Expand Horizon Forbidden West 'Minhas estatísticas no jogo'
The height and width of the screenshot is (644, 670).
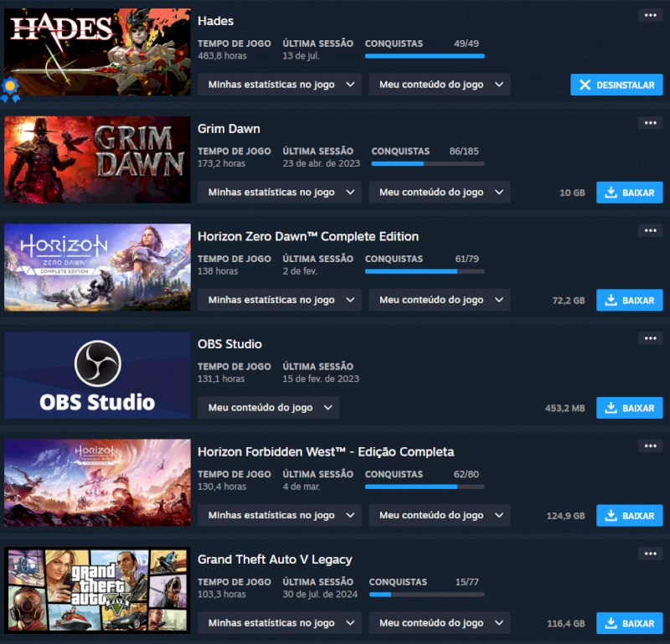[280, 515]
